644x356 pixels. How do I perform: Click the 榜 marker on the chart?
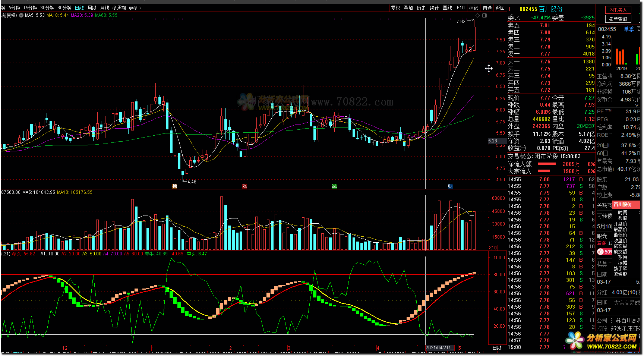click(x=174, y=186)
